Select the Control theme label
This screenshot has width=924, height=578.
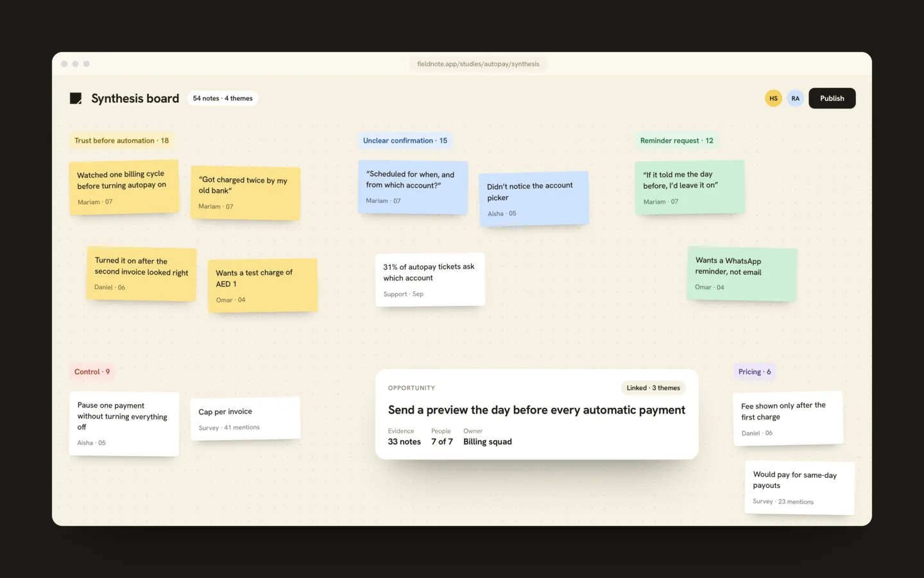click(x=92, y=372)
